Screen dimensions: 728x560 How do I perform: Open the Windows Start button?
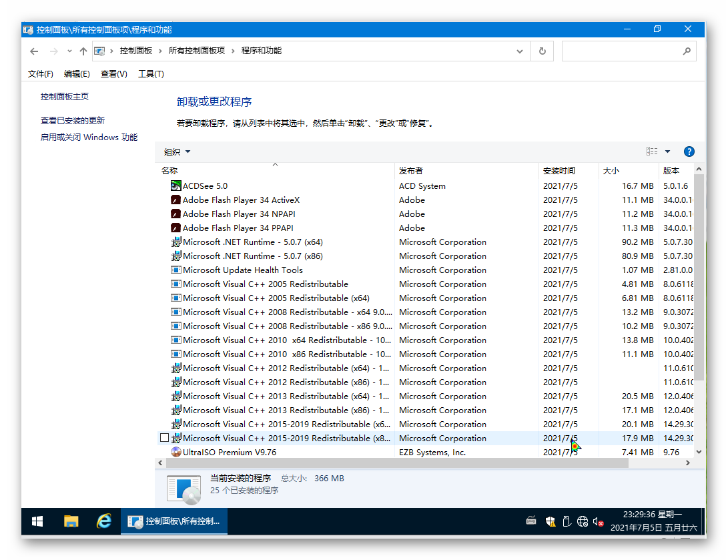tap(37, 521)
